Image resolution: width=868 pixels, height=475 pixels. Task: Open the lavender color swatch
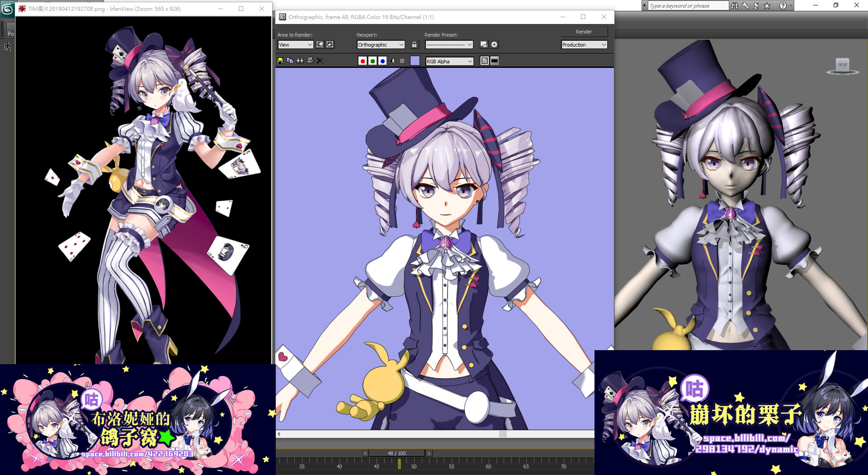[415, 61]
